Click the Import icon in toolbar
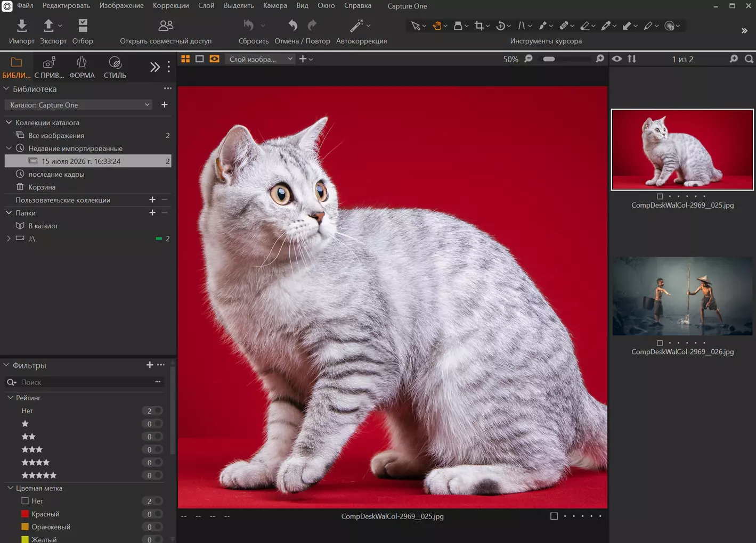This screenshot has height=543, width=756. point(21,26)
